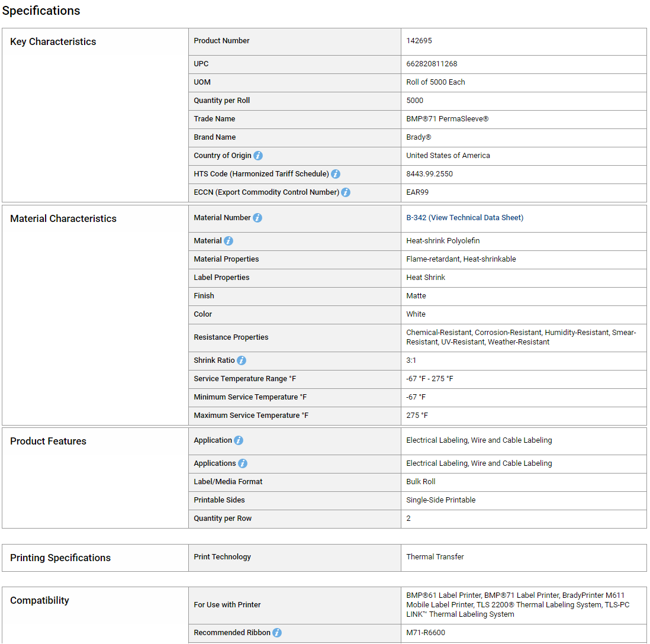Select the Compatibility section heading
This screenshot has height=644, width=650.
tap(40, 600)
